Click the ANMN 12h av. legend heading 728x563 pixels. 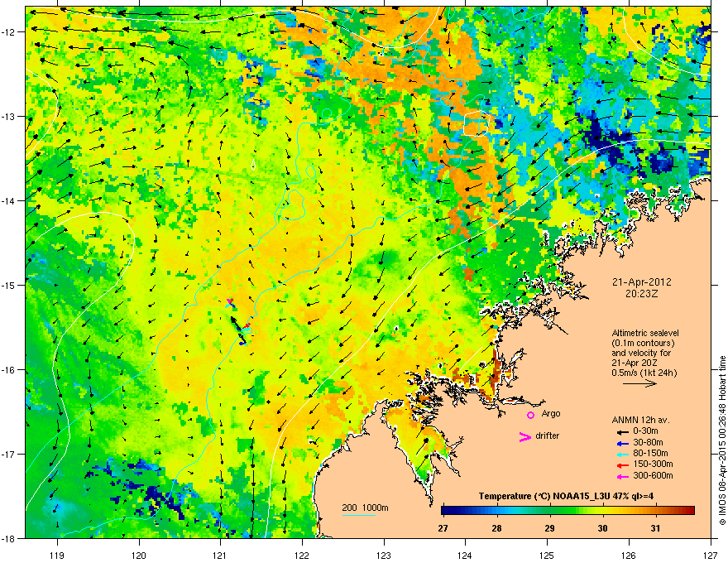click(640, 420)
